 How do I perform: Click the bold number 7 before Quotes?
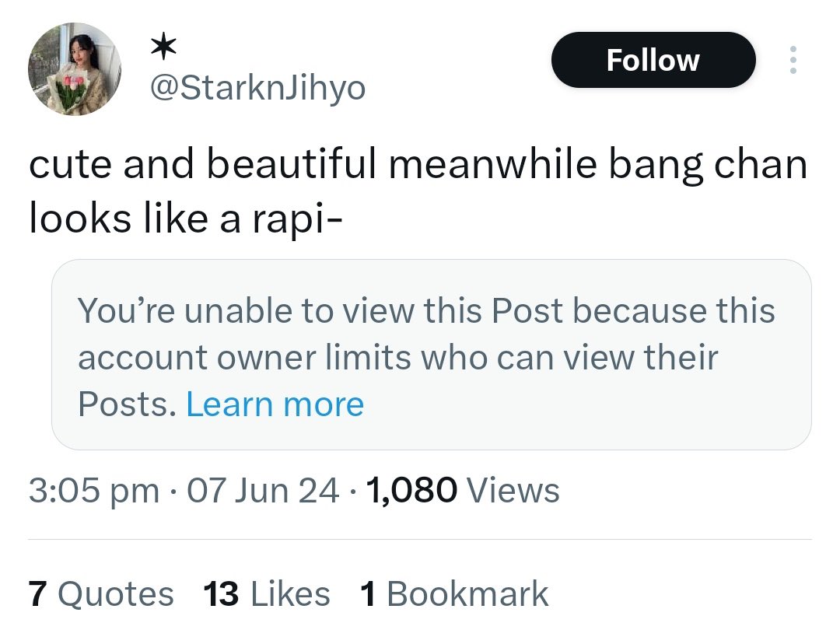[37, 593]
